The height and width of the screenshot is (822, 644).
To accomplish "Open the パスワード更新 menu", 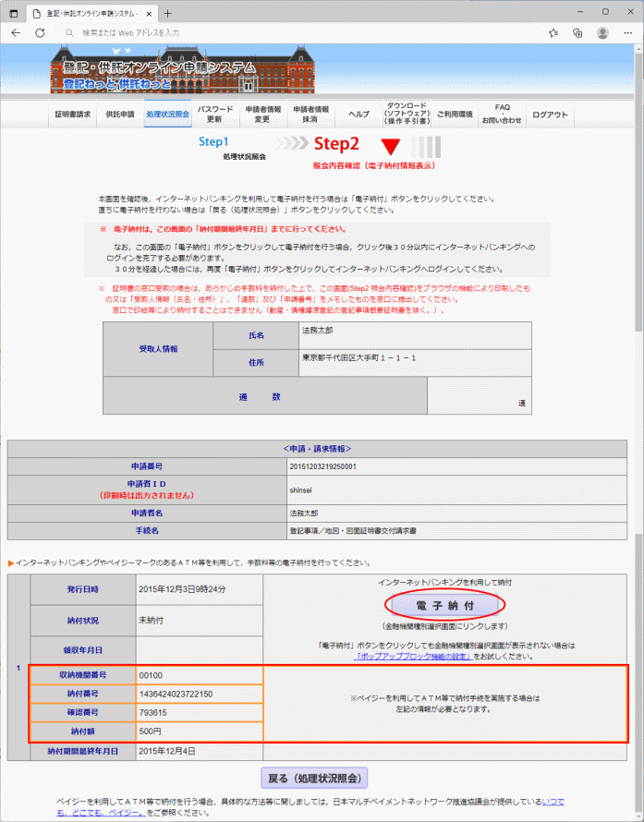I will click(x=215, y=114).
